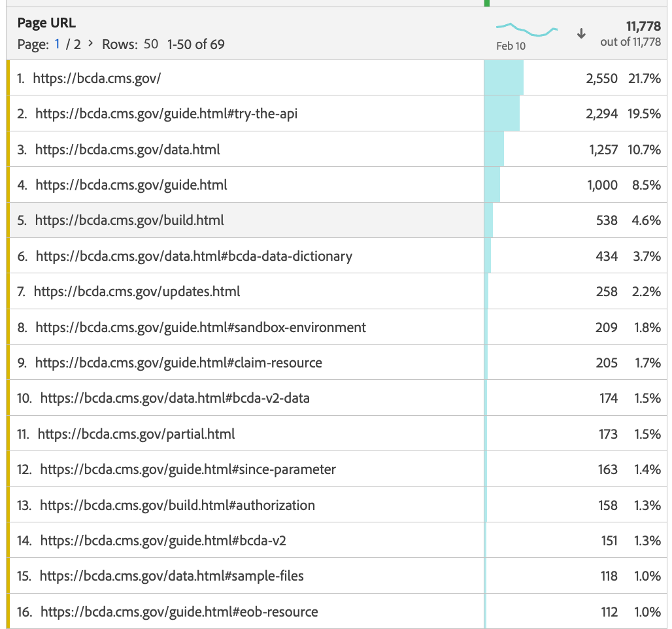Go to next page using the chevron
Image resolution: width=672 pixels, height=629 pixels.
[x=90, y=44]
